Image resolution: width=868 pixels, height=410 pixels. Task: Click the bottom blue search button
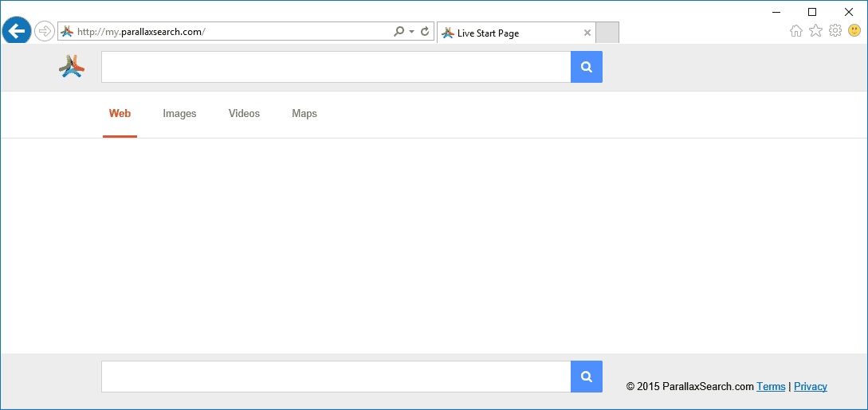(586, 377)
